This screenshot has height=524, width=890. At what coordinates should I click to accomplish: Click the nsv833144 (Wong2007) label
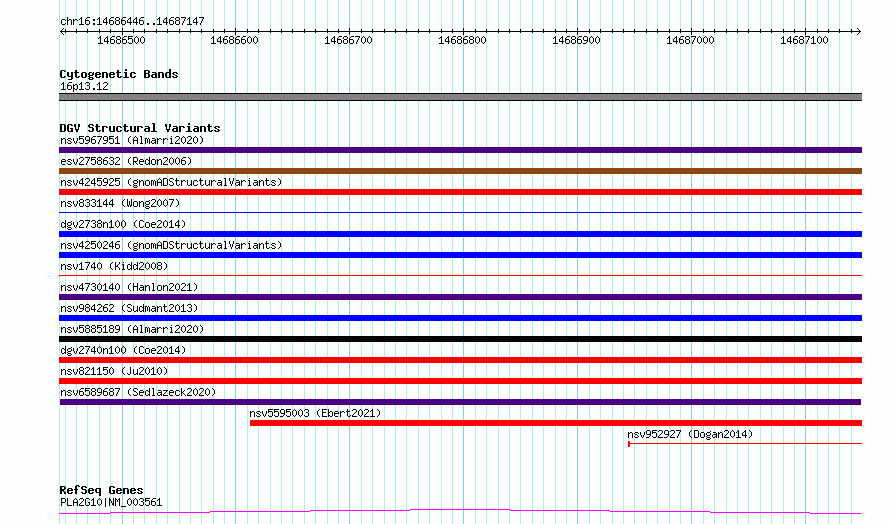120,203
